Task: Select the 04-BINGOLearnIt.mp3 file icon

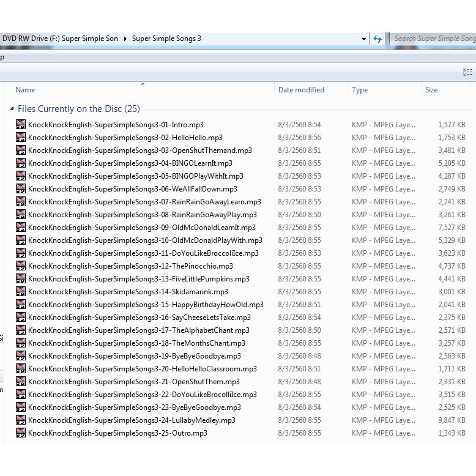Action: click(21, 163)
